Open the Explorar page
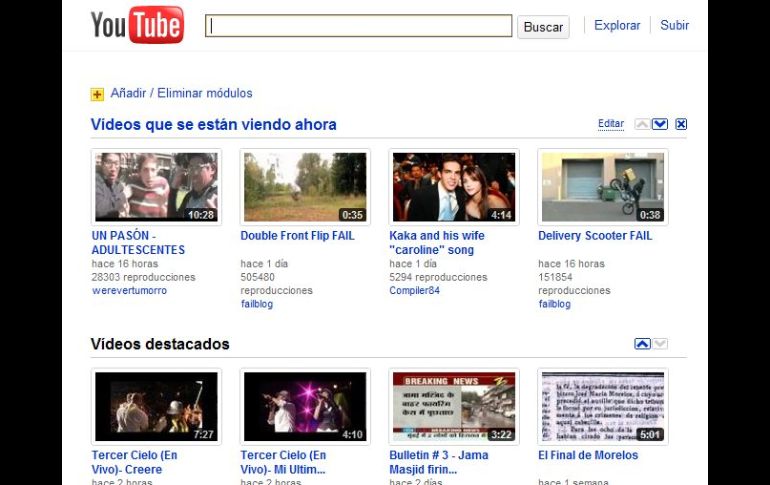The width and height of the screenshot is (770, 485). pyautogui.click(x=617, y=26)
